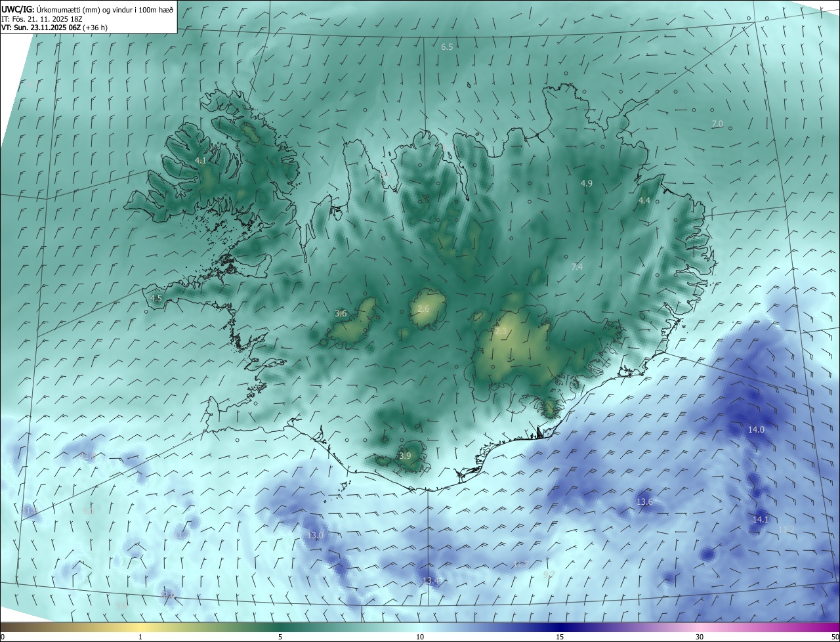Image resolution: width=840 pixels, height=642 pixels.
Task: Click the colorbar tick label 30
Action: 700,637
